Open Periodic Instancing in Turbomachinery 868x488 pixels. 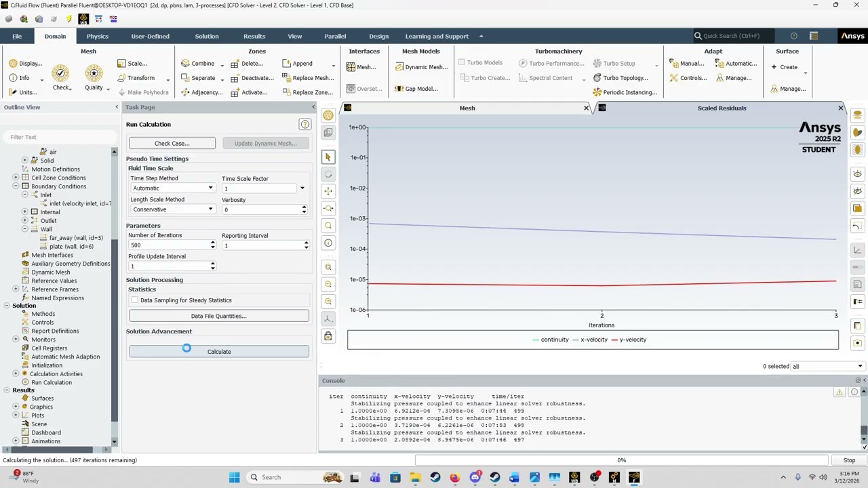[625, 92]
